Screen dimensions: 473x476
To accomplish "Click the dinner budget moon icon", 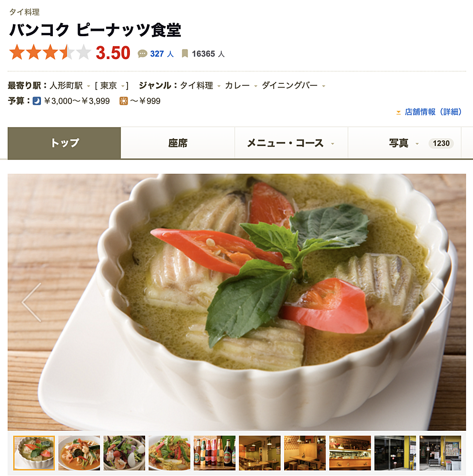I will (37, 101).
